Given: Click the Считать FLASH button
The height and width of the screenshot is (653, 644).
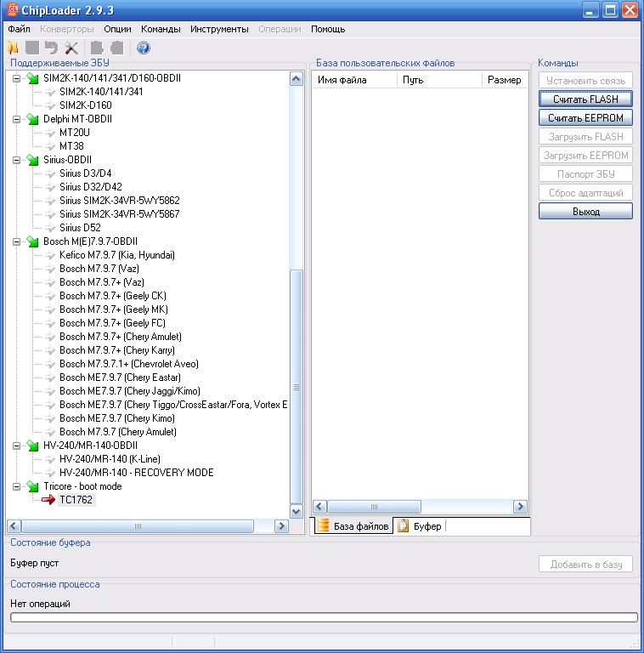Looking at the screenshot, I should (585, 99).
